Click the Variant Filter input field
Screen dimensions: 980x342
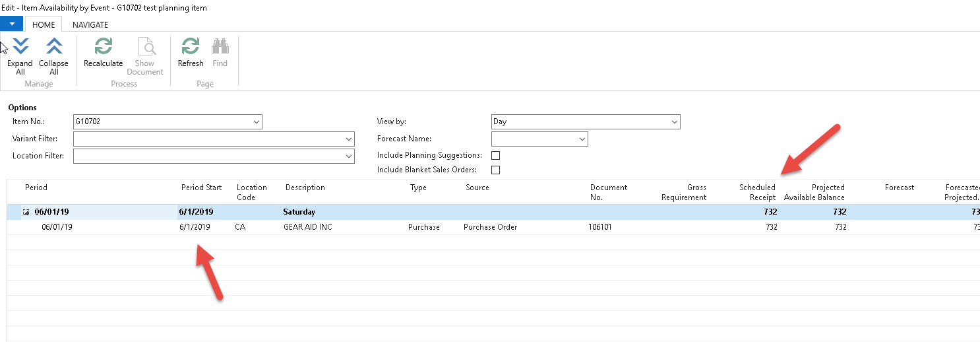tap(208, 139)
